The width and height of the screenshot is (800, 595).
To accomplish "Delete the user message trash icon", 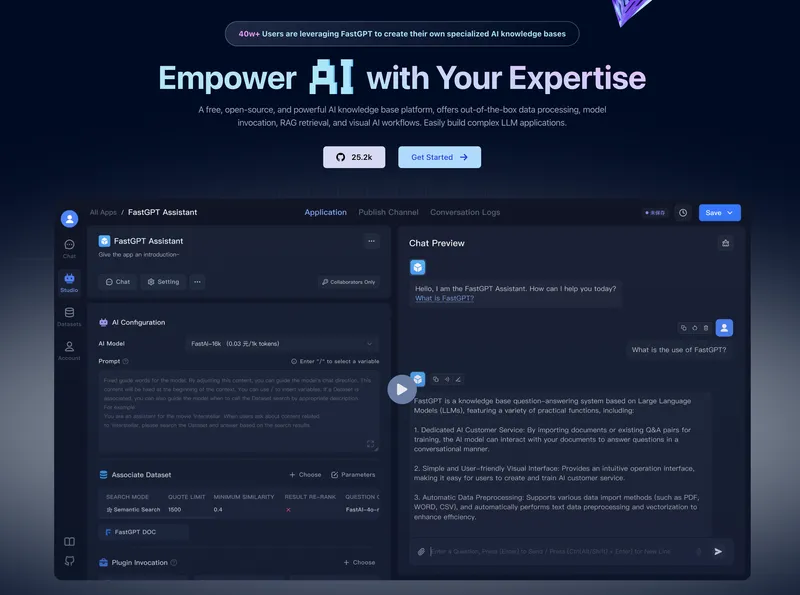I will [x=706, y=328].
